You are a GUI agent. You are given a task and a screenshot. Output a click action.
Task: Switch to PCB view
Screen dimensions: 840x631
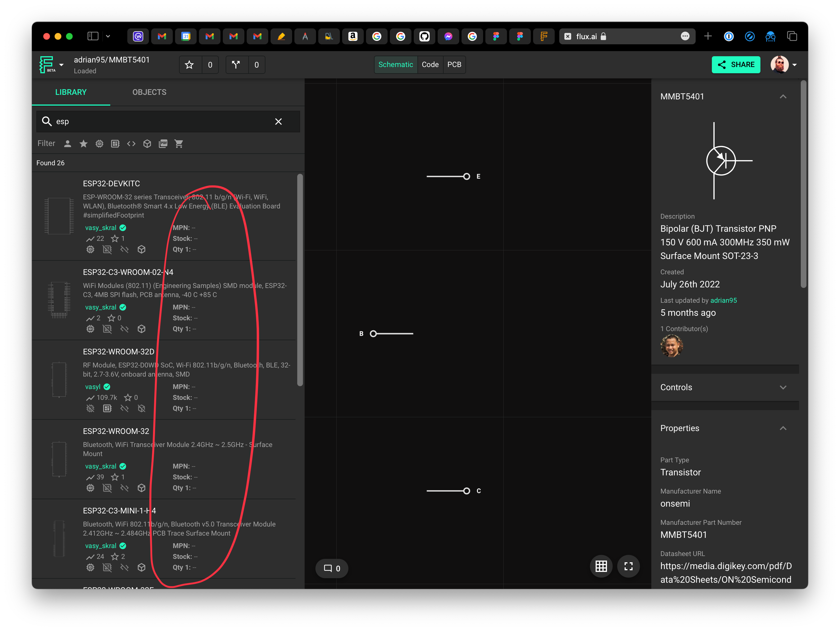coord(454,64)
